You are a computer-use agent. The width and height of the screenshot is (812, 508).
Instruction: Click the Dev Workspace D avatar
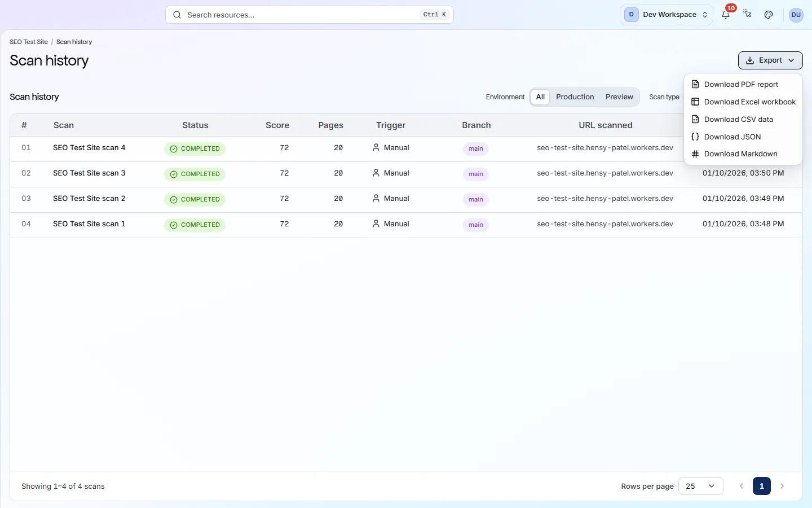(631, 15)
